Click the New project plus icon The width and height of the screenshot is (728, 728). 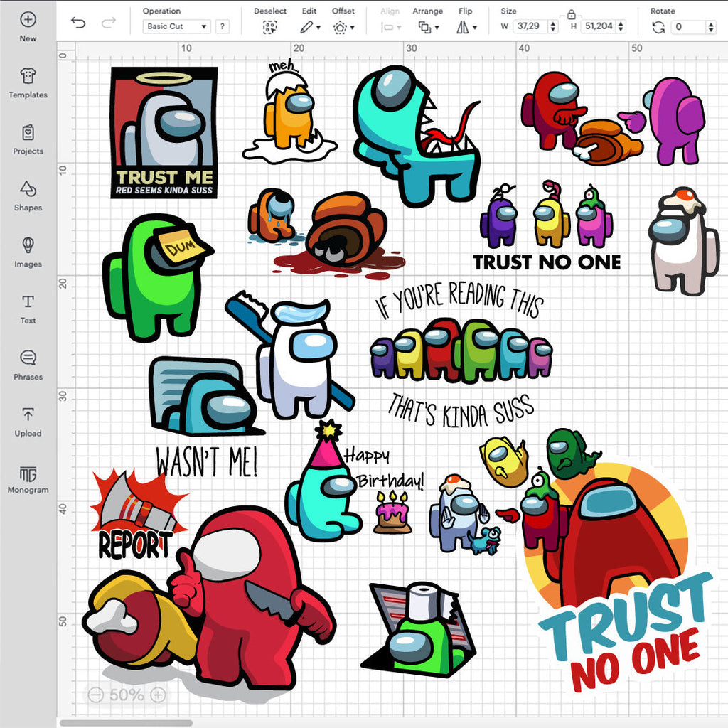(x=28, y=20)
